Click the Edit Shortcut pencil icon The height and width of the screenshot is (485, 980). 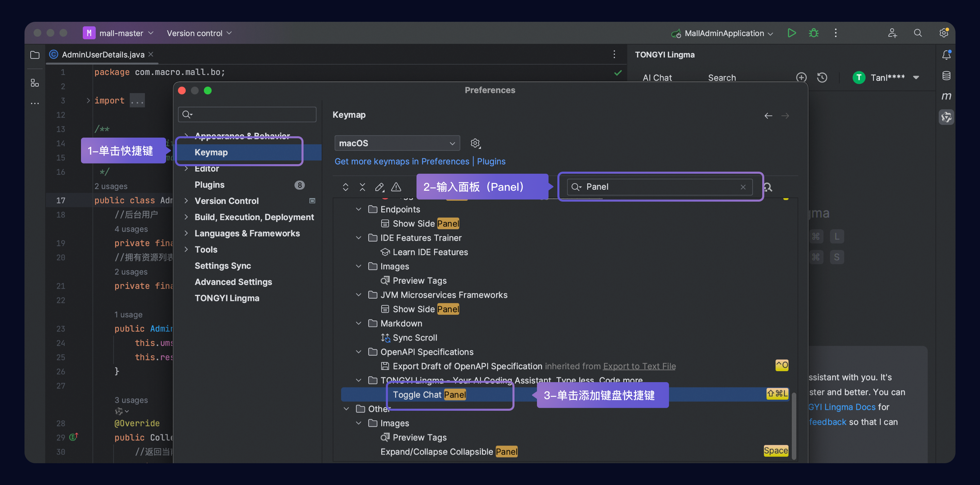pos(379,187)
